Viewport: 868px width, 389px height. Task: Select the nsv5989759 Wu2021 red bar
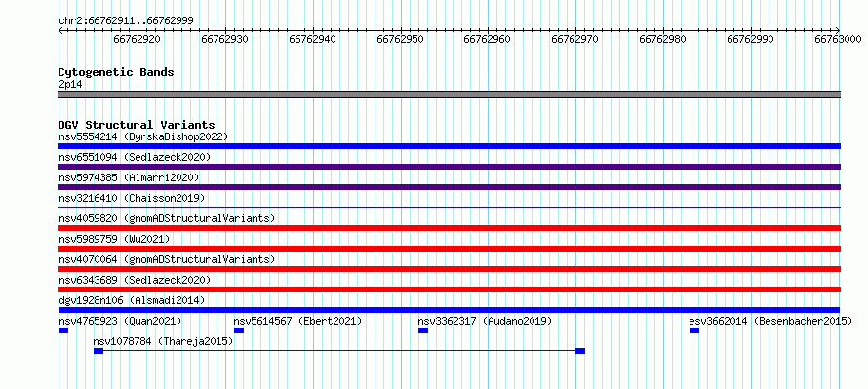[449, 249]
